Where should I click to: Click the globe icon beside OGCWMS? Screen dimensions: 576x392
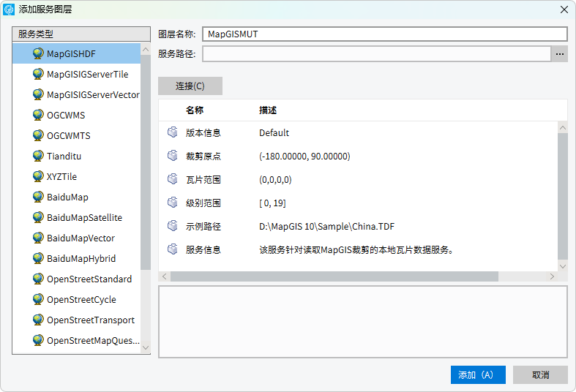(38, 116)
